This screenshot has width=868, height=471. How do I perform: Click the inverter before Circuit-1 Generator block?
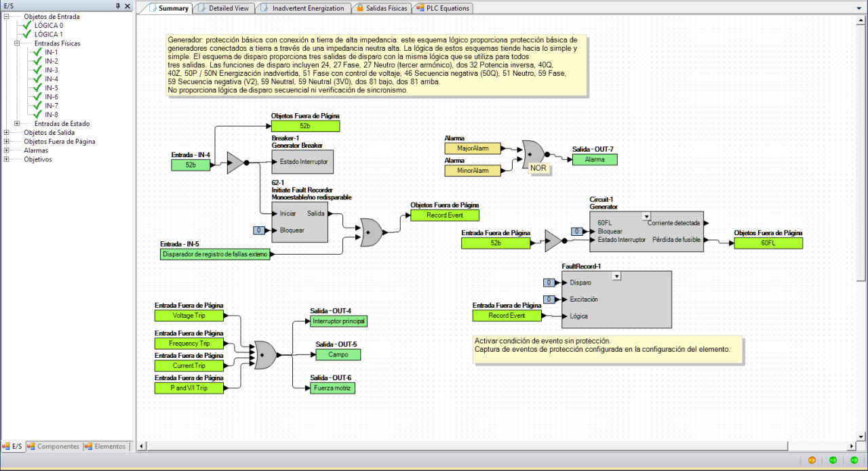pyautogui.click(x=553, y=241)
